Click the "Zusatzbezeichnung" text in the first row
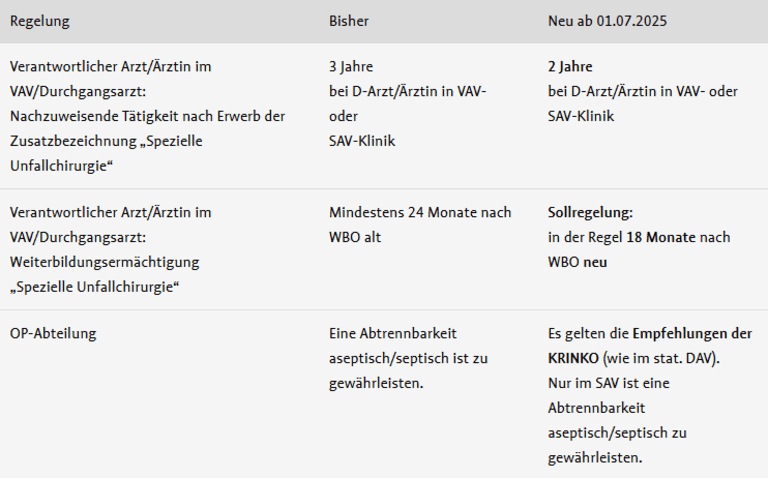The height and width of the screenshot is (478, 768). (x=73, y=141)
